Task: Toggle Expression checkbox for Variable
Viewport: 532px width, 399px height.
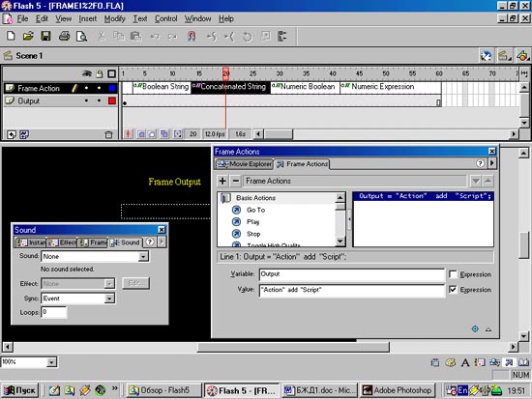Action: click(453, 274)
